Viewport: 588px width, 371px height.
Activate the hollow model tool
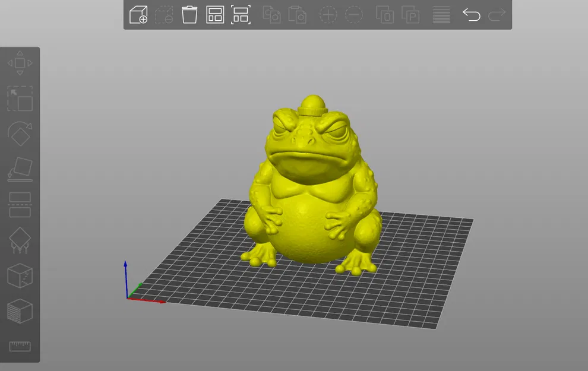(20, 277)
